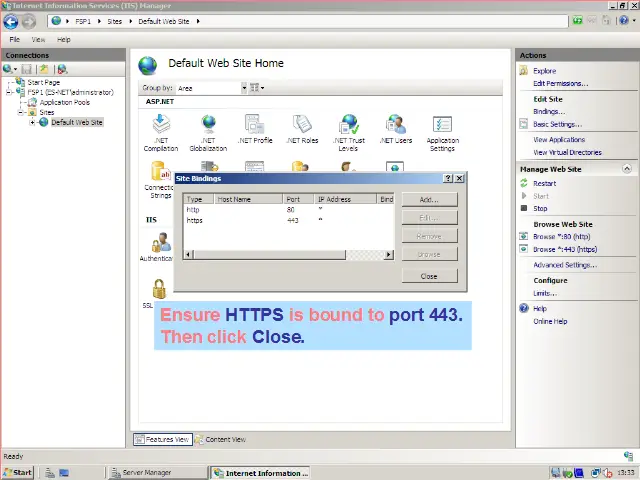Click the quick launch show desktop icon
The width and height of the screenshot is (640, 480).
pos(64,473)
